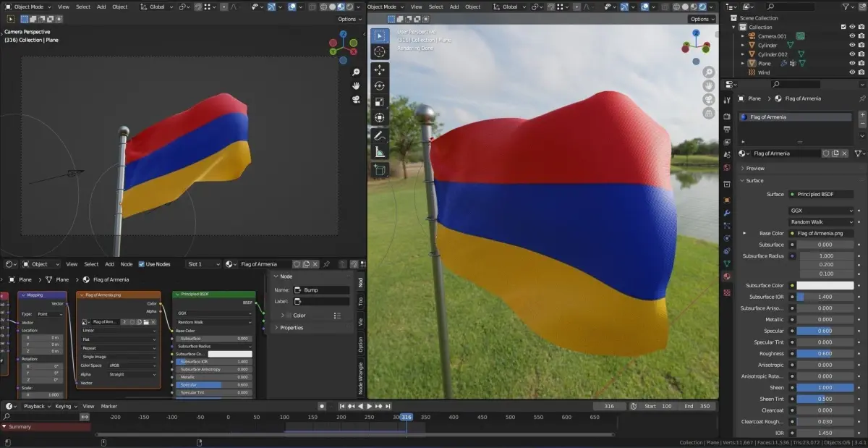Click the pan hand icon in right viewport
The width and height of the screenshot is (868, 448).
[709, 85]
